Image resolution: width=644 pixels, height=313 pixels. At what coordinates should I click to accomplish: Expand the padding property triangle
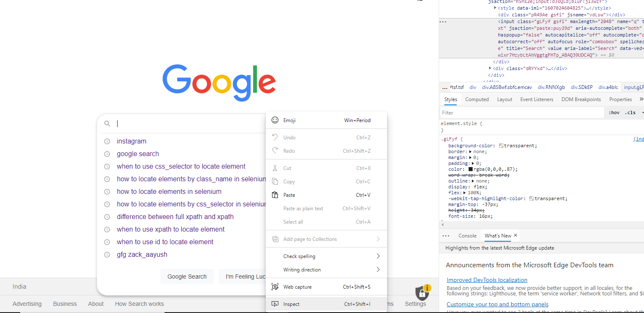[473, 163]
